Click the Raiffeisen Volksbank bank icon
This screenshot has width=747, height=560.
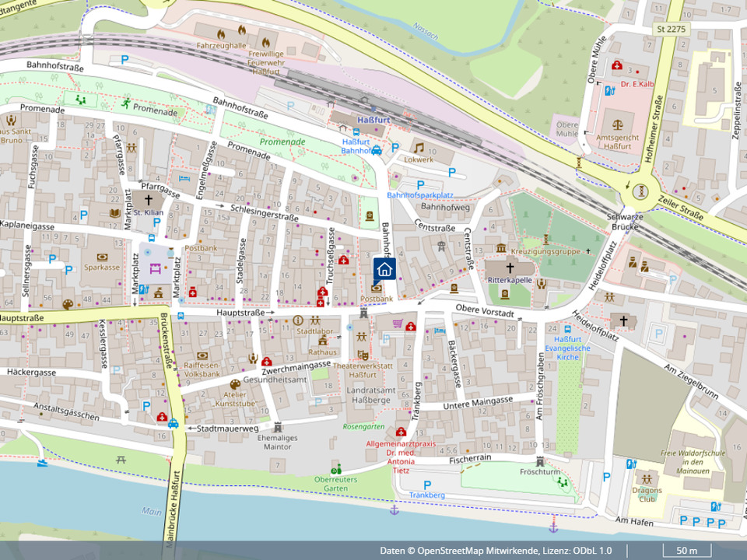202,355
